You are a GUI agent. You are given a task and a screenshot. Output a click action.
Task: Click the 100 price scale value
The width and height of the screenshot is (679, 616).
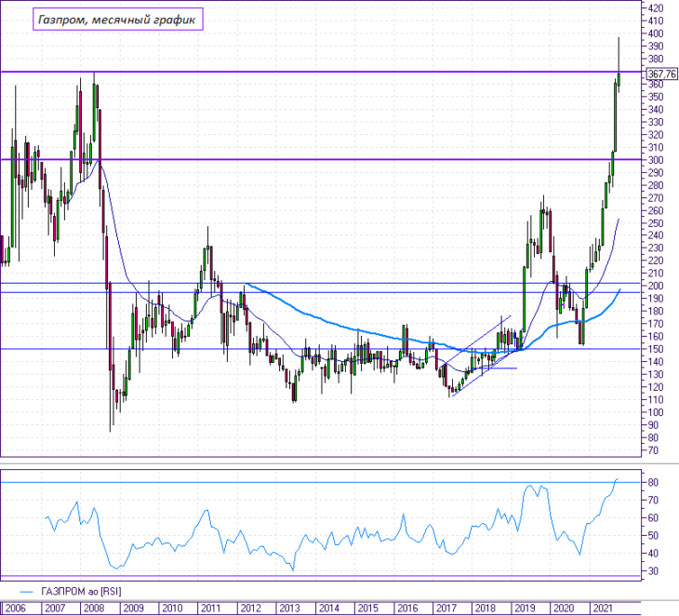pyautogui.click(x=656, y=412)
